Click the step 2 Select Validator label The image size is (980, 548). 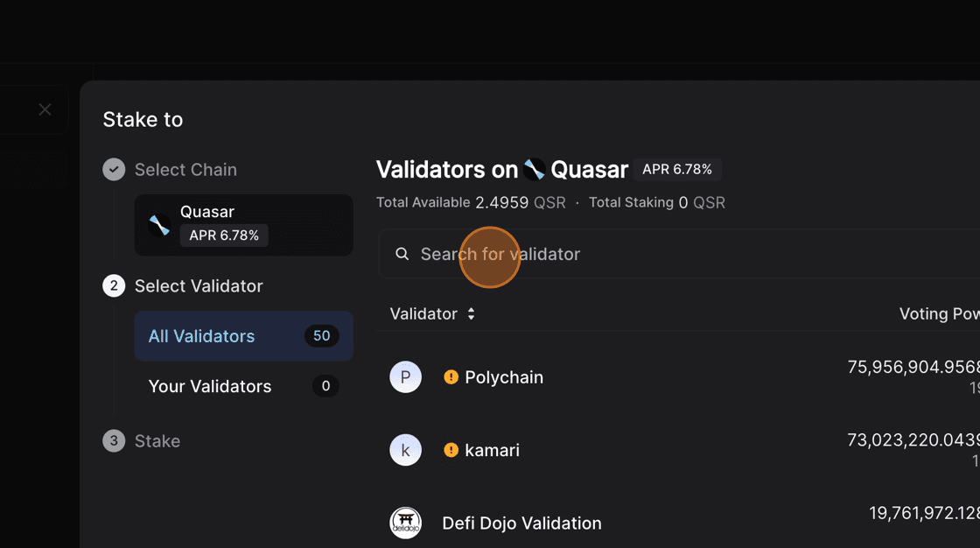click(x=199, y=286)
